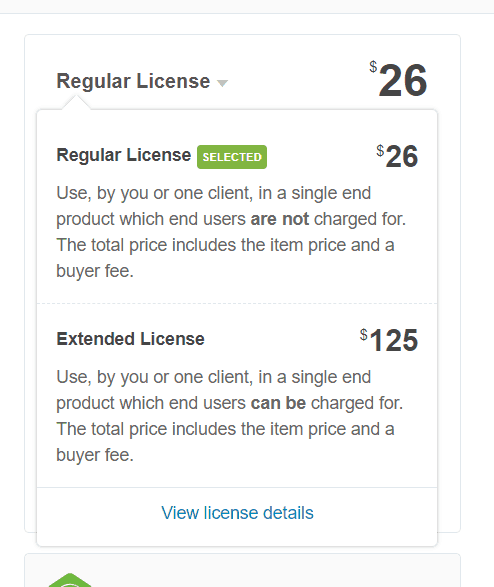Click the green badge icon below the panel
Screen dimensions: 494x587
70,580
